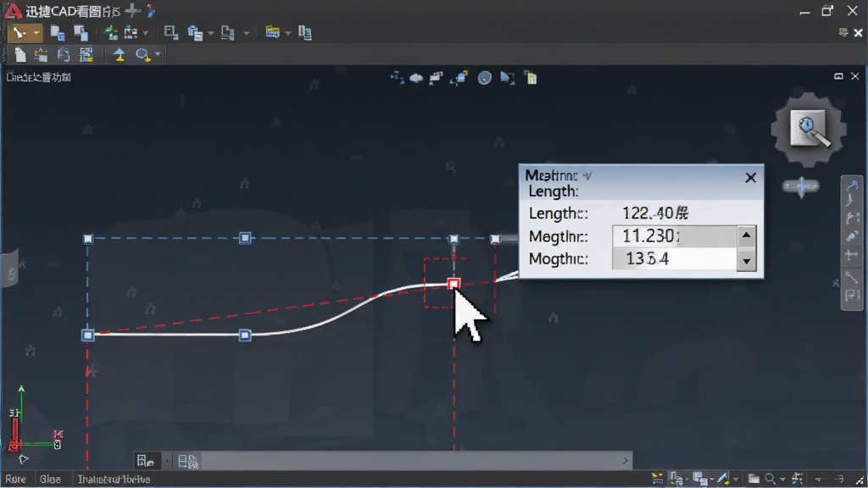Increase value with the stepper up arrow
868x488 pixels.
click(x=746, y=236)
